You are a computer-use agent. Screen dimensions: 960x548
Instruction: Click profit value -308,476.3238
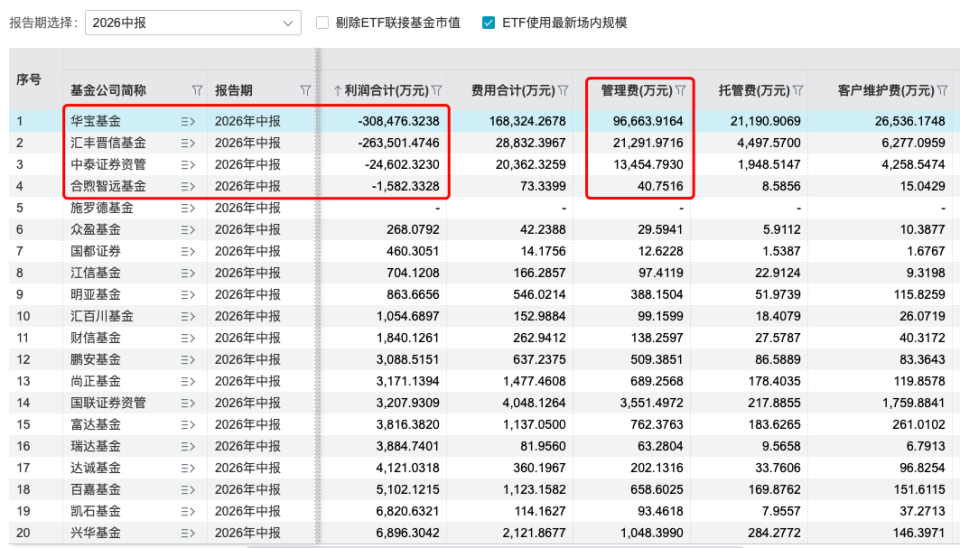coord(399,121)
